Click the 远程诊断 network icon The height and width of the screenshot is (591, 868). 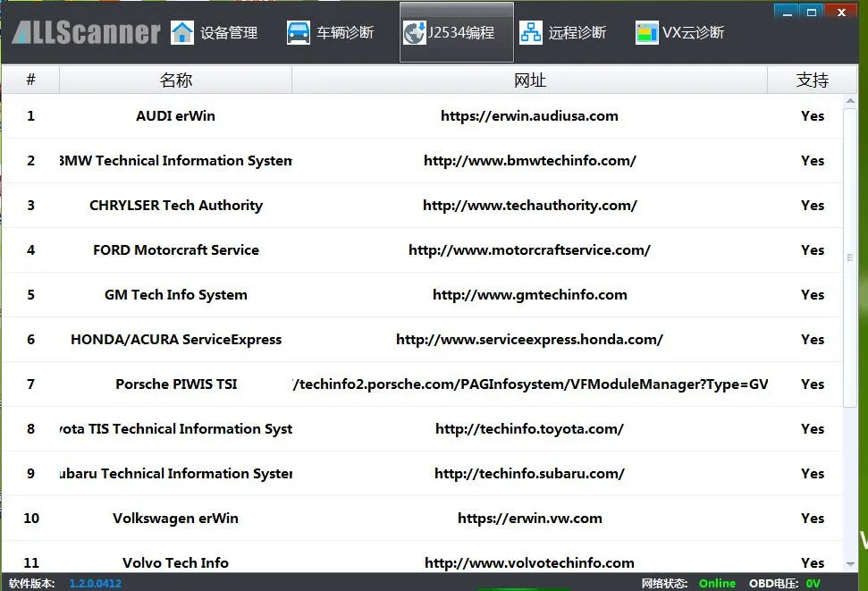531,33
